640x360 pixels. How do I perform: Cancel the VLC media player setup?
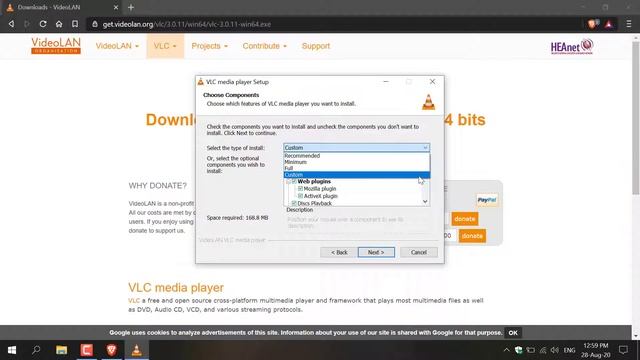pos(419,252)
